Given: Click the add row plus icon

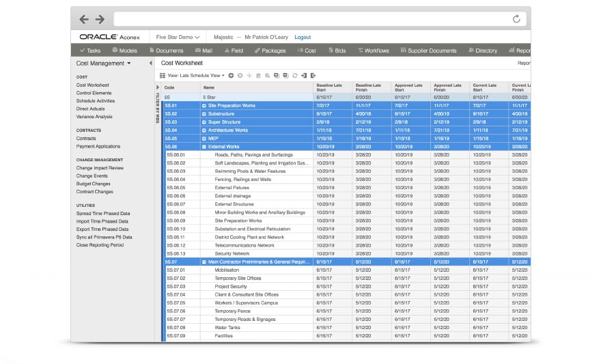Looking at the screenshot, I should (231, 75).
